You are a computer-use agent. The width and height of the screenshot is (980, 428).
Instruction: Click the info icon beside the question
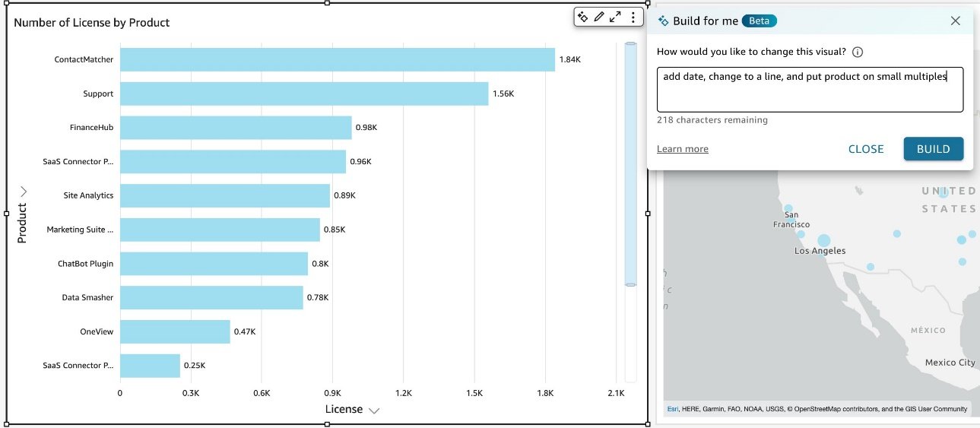click(858, 52)
